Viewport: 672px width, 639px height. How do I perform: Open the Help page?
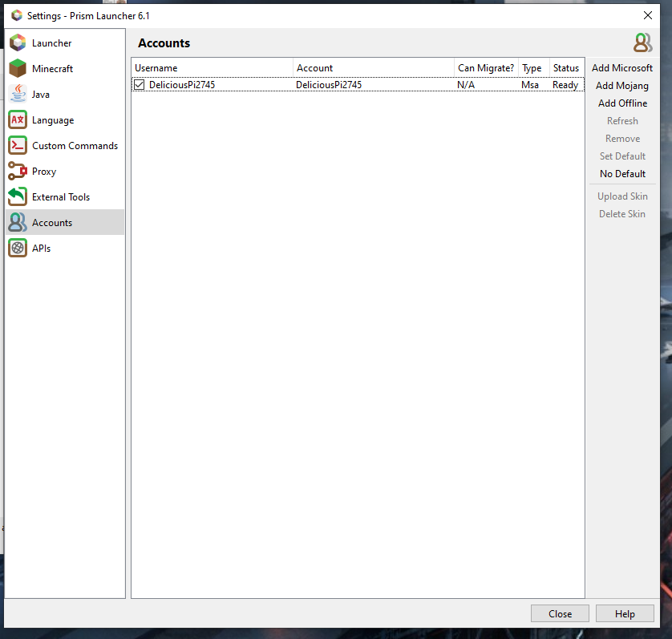[x=625, y=613]
